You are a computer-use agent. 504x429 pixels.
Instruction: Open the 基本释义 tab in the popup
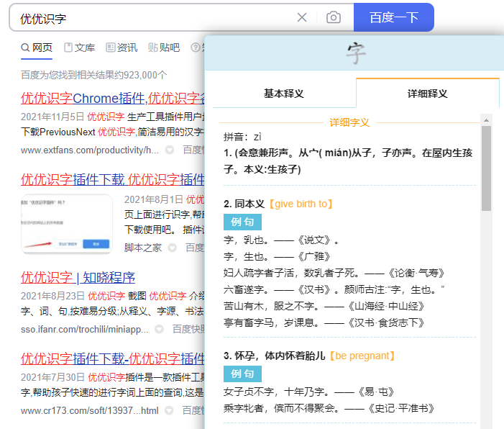284,94
